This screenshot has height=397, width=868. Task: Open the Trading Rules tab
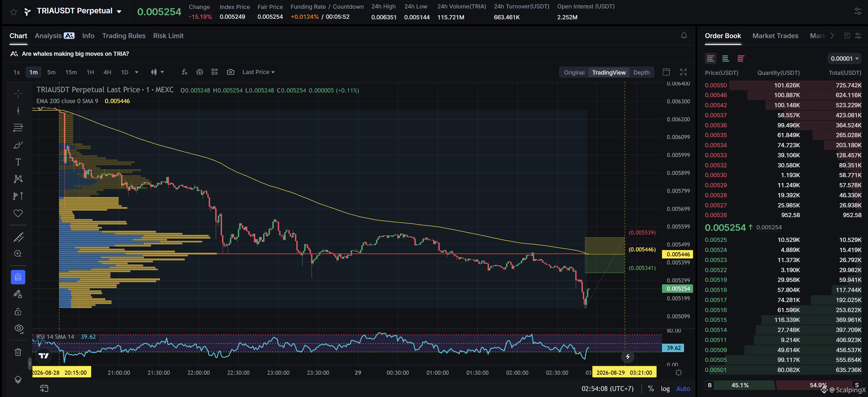pyautogui.click(x=124, y=36)
